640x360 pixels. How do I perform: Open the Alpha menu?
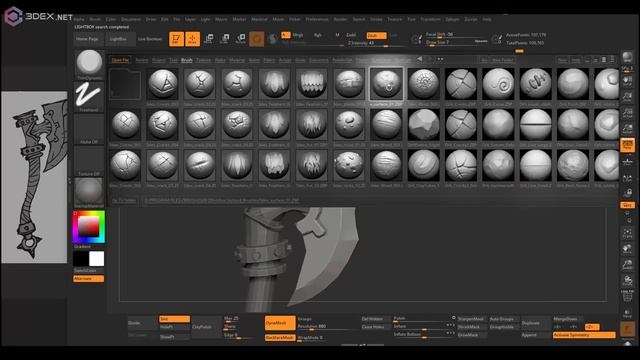pos(79,19)
